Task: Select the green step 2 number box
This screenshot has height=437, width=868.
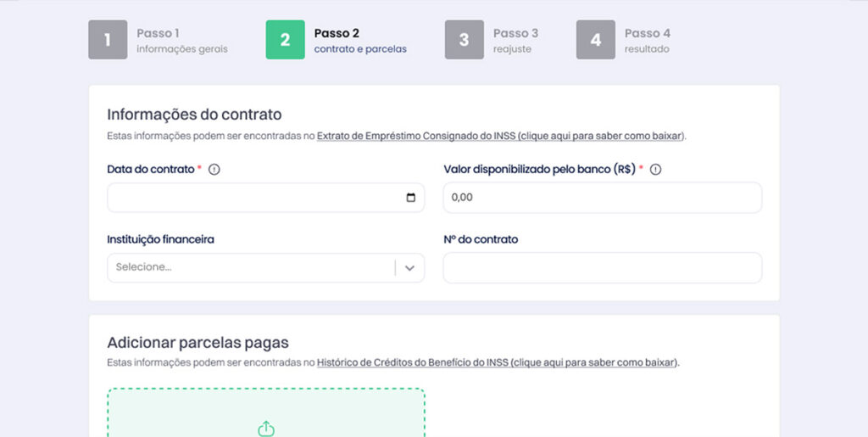Action: coord(285,40)
